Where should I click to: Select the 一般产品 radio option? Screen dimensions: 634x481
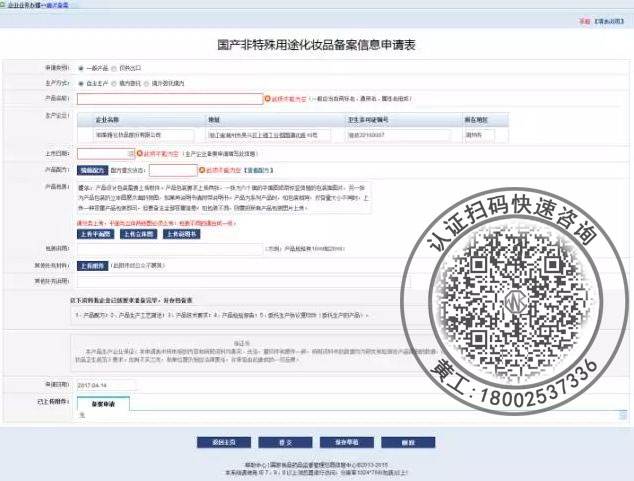[x=81, y=68]
